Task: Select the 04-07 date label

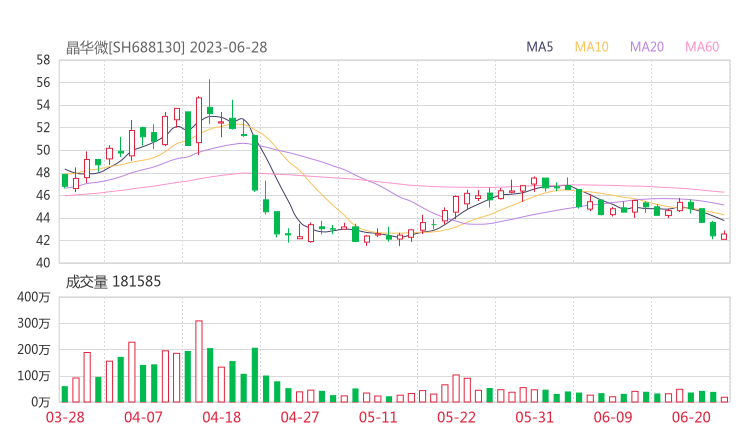Action: (143, 417)
